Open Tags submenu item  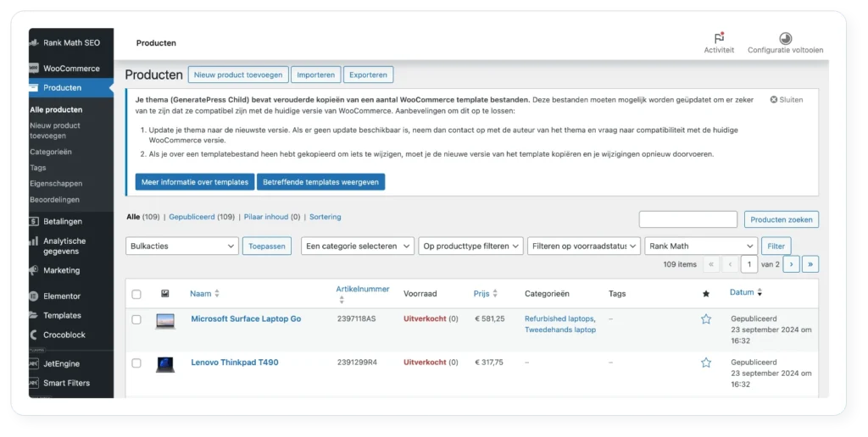point(37,168)
